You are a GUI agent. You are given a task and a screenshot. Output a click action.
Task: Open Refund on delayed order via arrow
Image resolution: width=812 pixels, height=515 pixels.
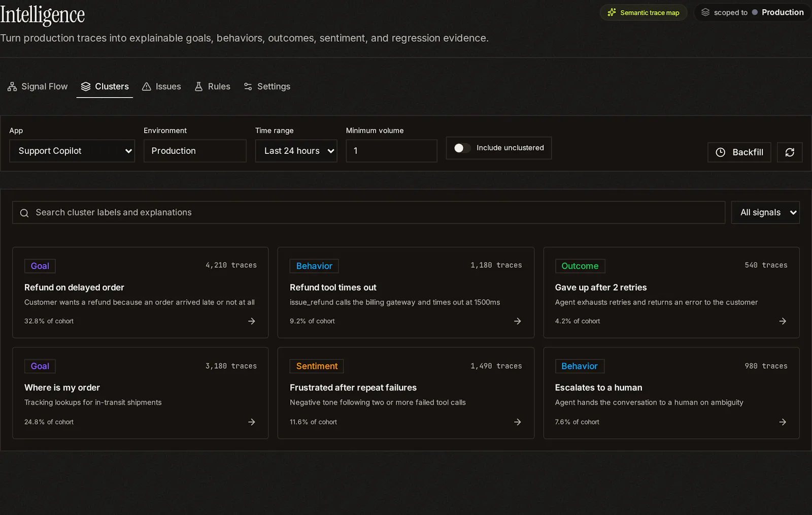coord(252,321)
